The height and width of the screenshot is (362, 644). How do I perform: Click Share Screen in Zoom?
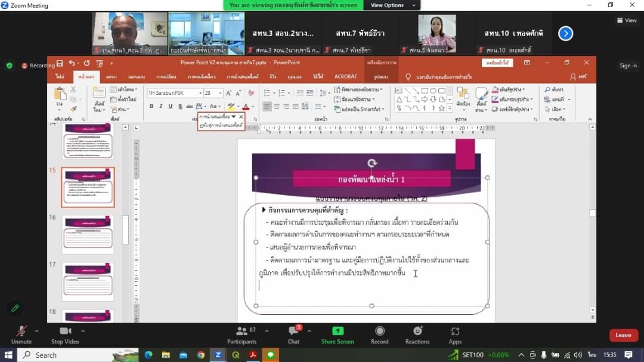338,335
